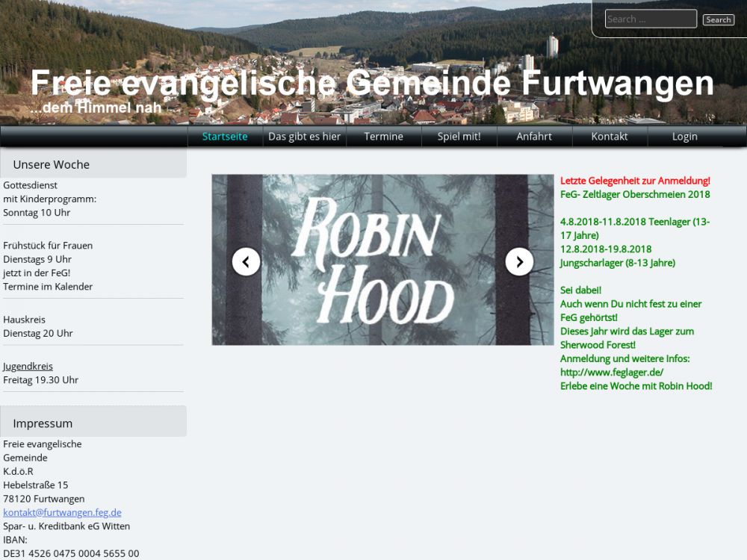
Task: Click the 'Letzte Gelegenheit zur Anmeldung!' text
Action: coord(635,181)
